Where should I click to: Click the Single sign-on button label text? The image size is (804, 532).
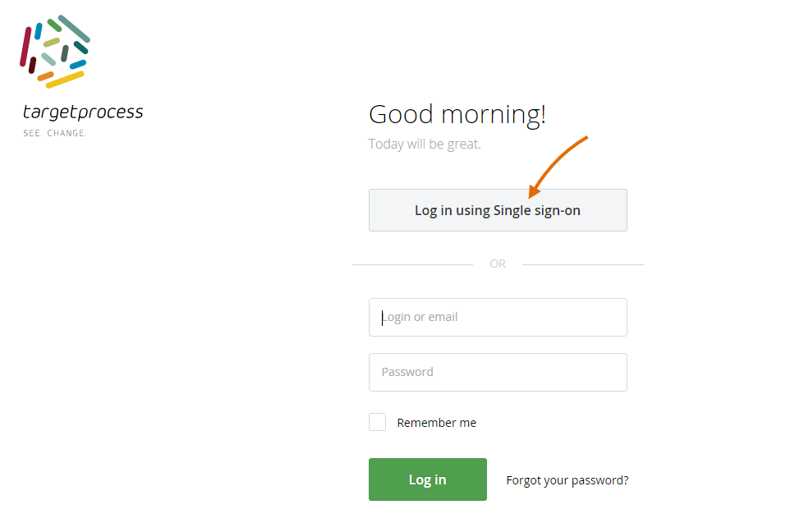[x=498, y=210]
